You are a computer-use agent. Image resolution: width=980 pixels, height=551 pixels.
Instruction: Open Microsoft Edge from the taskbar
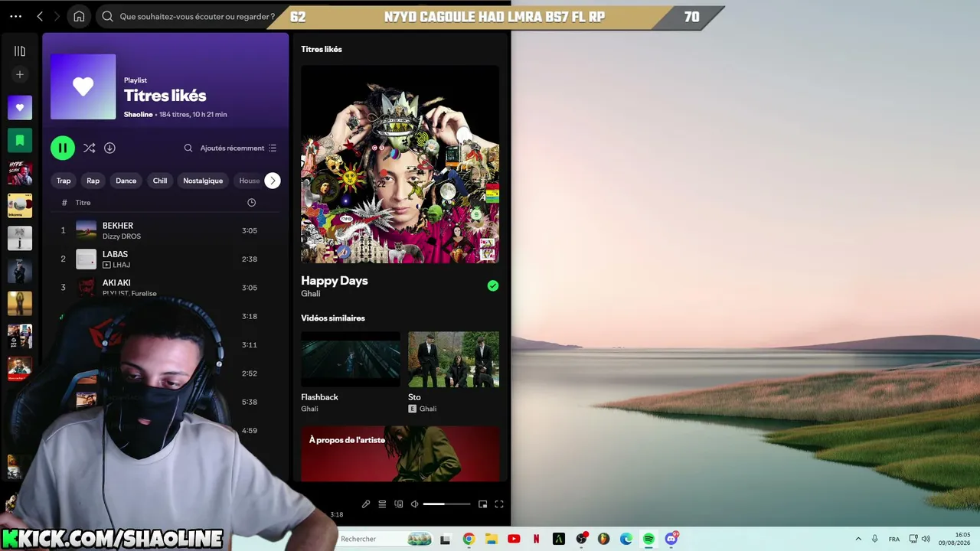point(626,539)
